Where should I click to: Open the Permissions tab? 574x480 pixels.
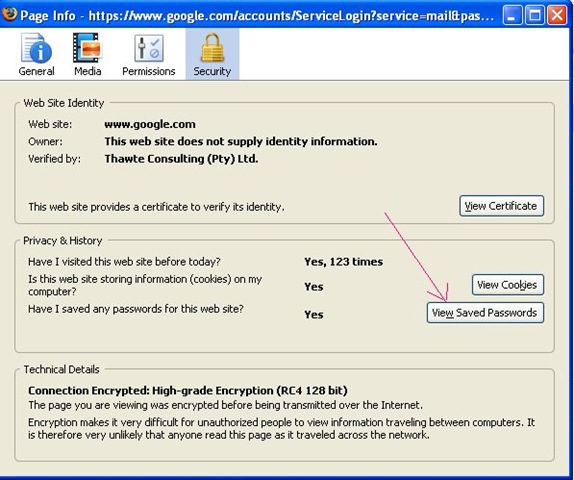(x=148, y=54)
